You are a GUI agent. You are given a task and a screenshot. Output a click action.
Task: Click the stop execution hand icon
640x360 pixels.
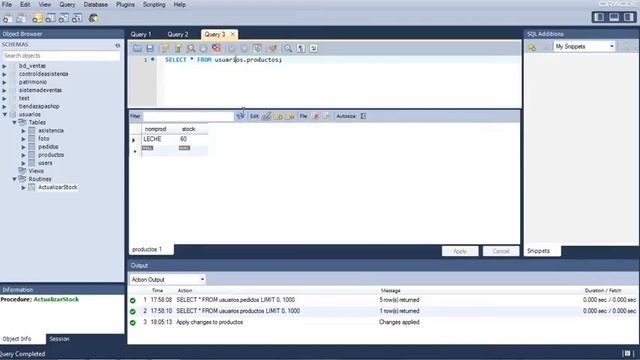(x=203, y=49)
